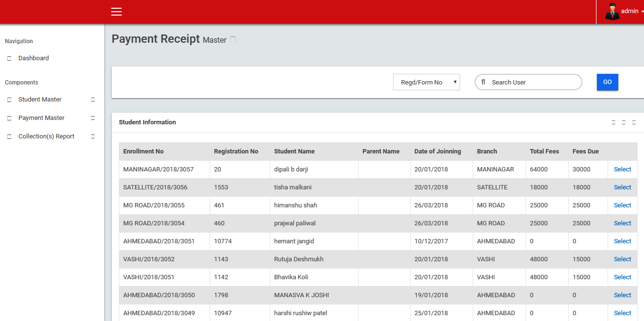This screenshot has width=644, height=321.
Task: Select the dipali b darji row
Action: pyautogui.click(x=622, y=169)
